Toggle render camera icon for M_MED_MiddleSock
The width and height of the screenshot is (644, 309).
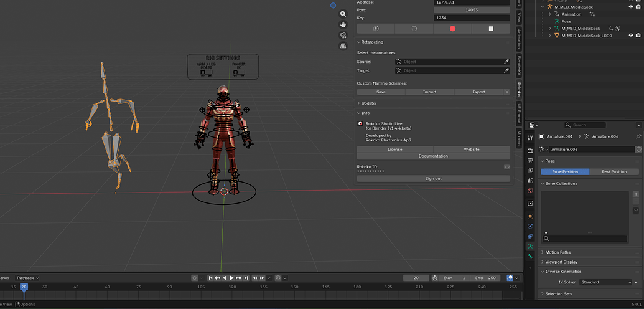638,7
